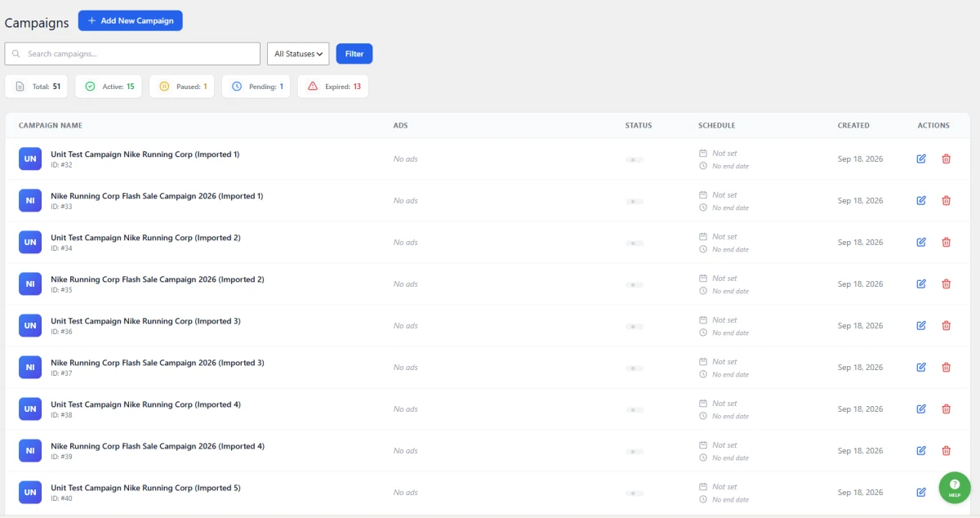
Task: Edit Nike Flash Sale Campaign (Imported 3)
Action: click(921, 367)
